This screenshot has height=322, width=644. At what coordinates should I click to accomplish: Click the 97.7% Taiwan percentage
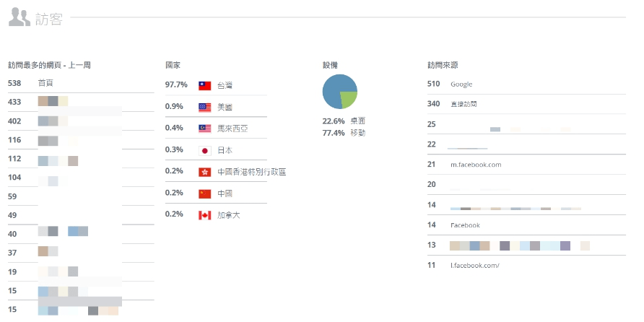pos(176,84)
